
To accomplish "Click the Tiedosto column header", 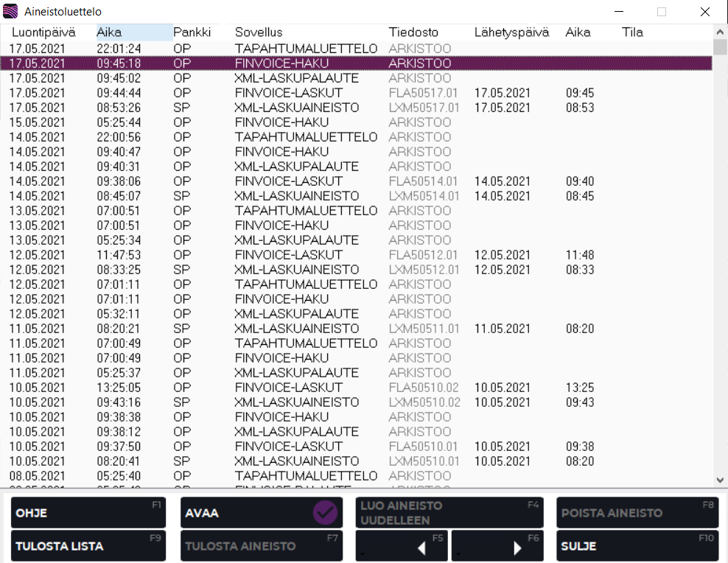I will pos(413,32).
